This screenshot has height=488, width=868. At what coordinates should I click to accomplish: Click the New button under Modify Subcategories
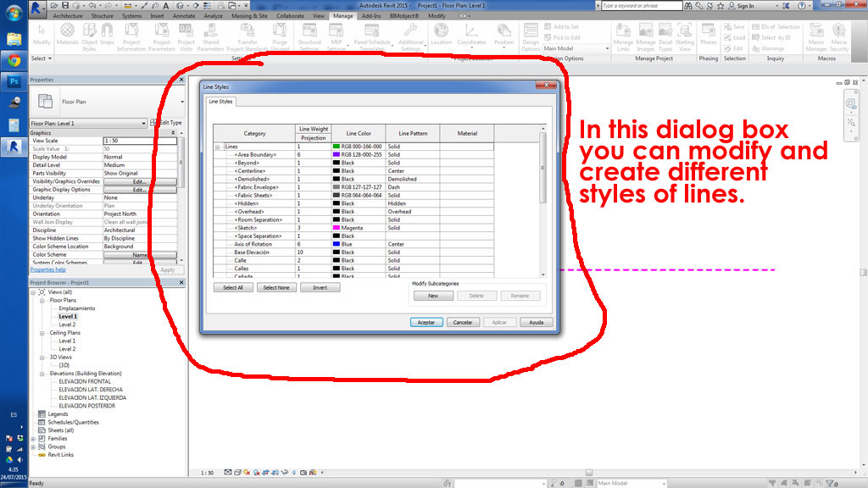point(433,296)
